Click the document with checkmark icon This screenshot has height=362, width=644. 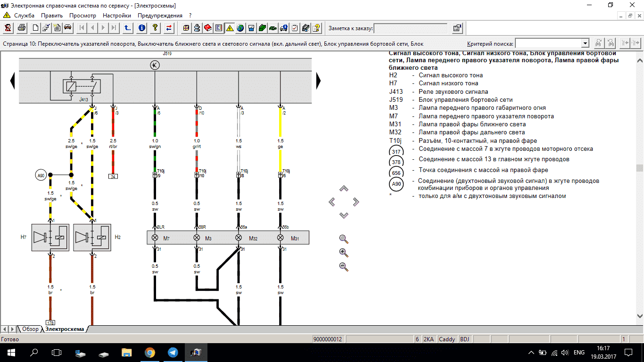click(46, 28)
